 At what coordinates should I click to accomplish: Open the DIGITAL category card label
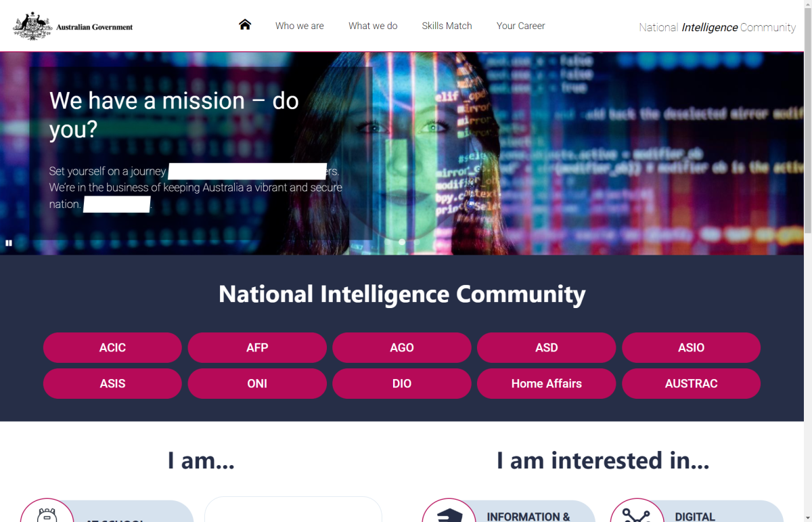click(695, 517)
